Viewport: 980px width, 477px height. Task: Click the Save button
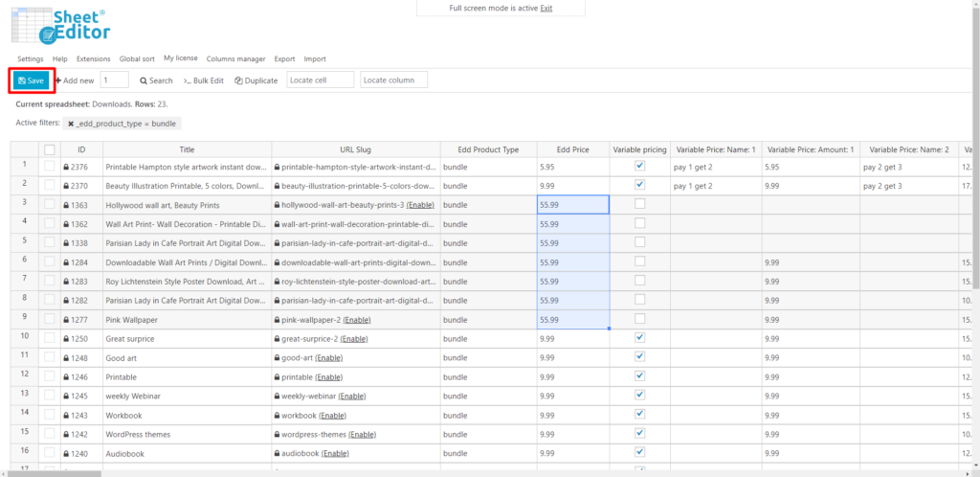[32, 80]
